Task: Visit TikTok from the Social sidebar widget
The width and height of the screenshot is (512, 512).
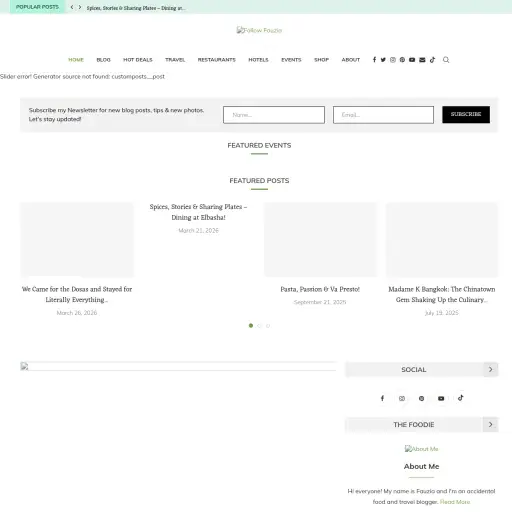Action: pyautogui.click(x=461, y=398)
